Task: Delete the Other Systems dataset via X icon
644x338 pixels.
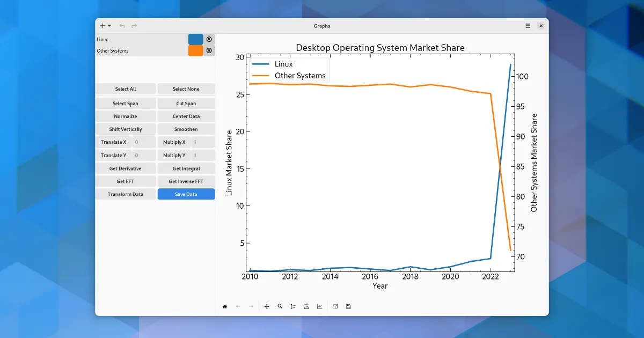Action: pyautogui.click(x=209, y=50)
